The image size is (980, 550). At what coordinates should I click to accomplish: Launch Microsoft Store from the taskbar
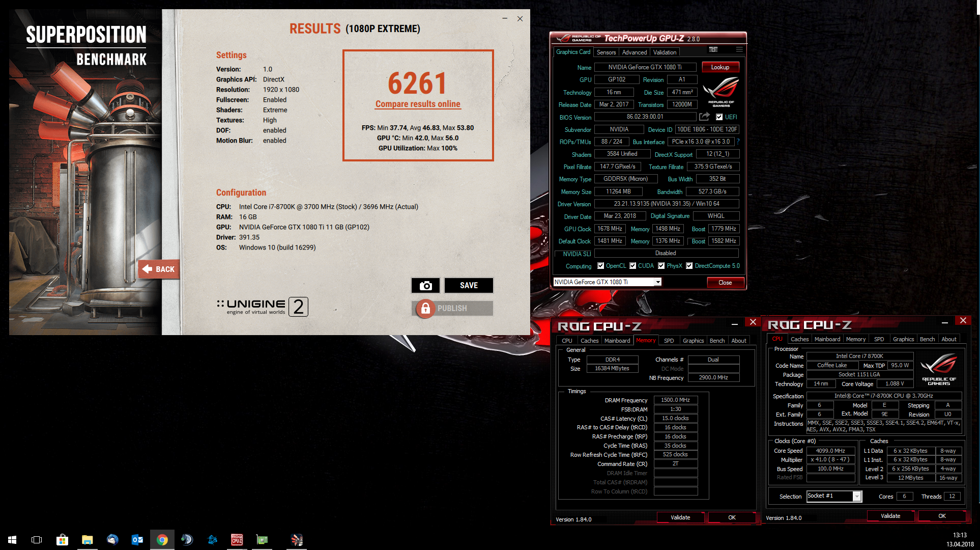(62, 539)
